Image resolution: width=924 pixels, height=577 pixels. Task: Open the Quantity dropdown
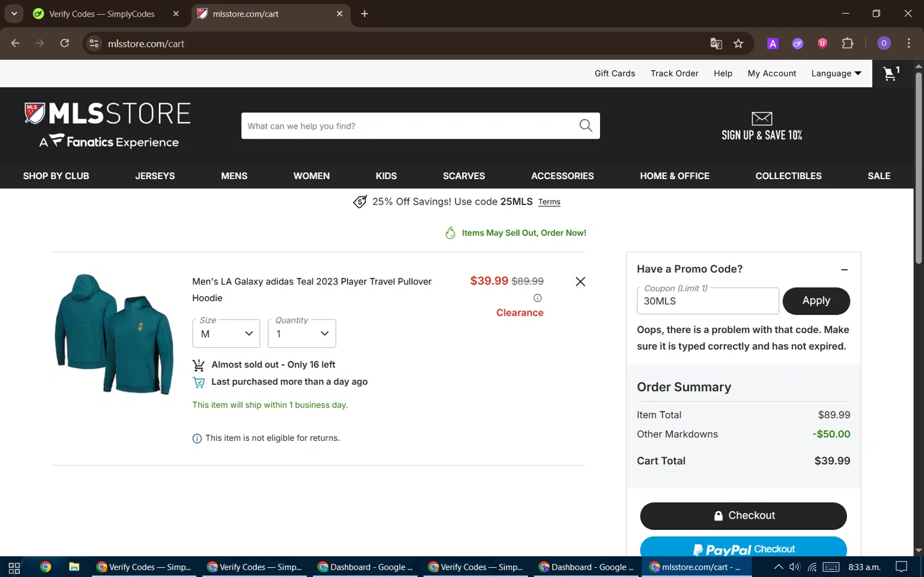point(302,333)
